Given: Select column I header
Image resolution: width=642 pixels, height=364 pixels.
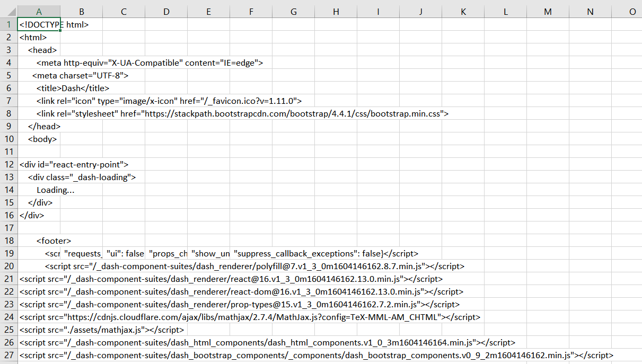Looking at the screenshot, I should coord(379,12).
